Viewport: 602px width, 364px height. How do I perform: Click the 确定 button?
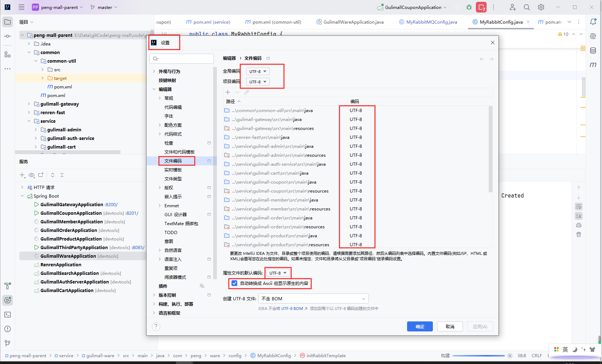[420, 326]
